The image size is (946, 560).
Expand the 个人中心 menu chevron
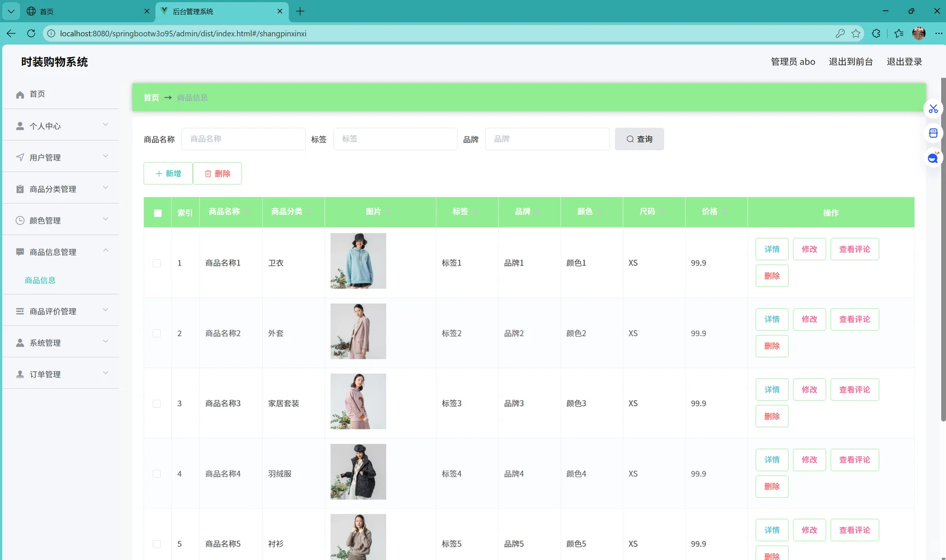(x=105, y=124)
